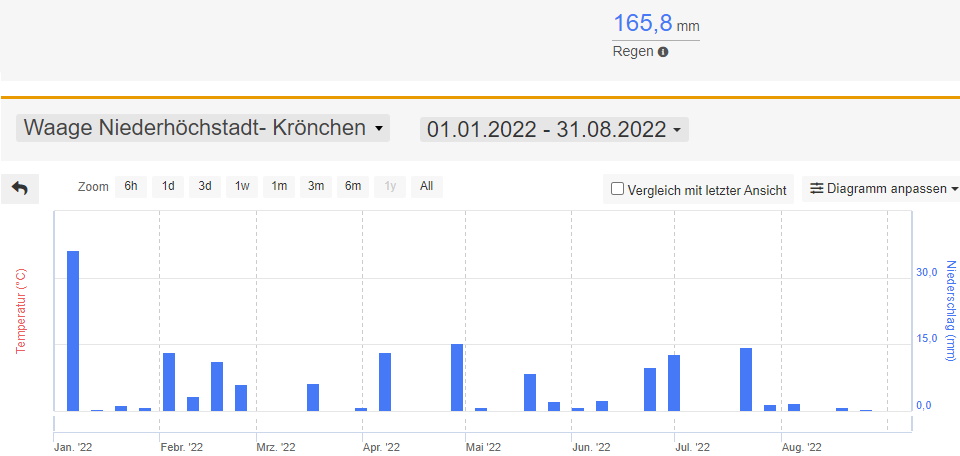Viewport: 960px width, 456px height.
Task: Click the info icon next to Regen
Action: pos(663,52)
